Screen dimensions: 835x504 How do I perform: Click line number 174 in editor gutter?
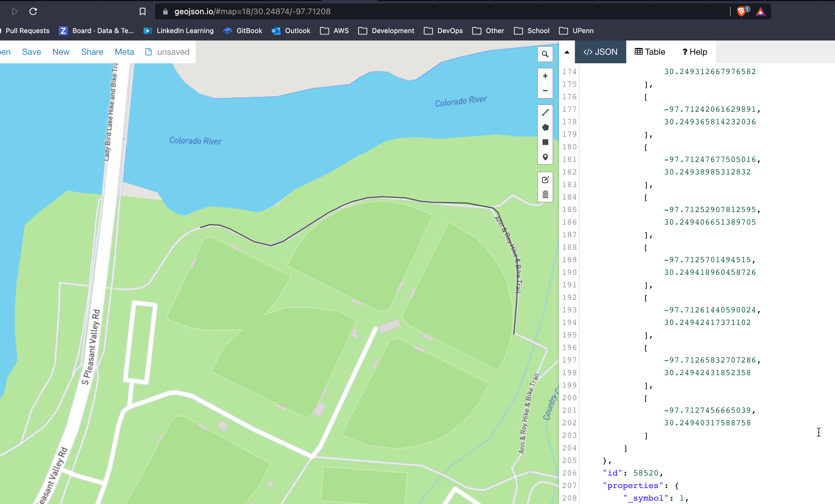pyautogui.click(x=569, y=72)
